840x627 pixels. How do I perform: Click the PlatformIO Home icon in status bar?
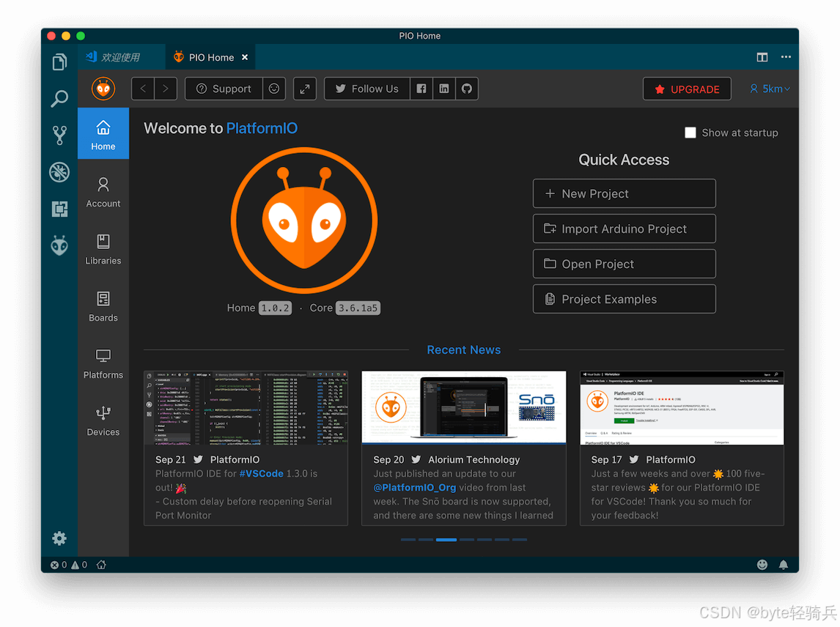click(x=101, y=565)
